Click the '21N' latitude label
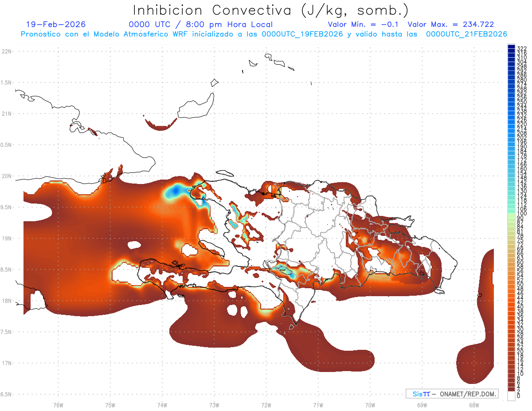The image size is (532, 411). [7, 114]
